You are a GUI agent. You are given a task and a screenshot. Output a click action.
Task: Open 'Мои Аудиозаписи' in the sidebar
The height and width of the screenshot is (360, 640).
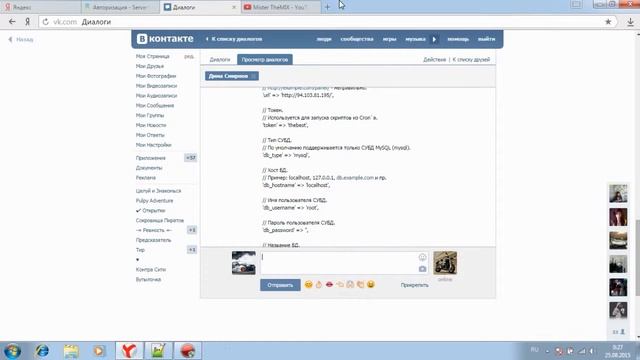tap(156, 96)
